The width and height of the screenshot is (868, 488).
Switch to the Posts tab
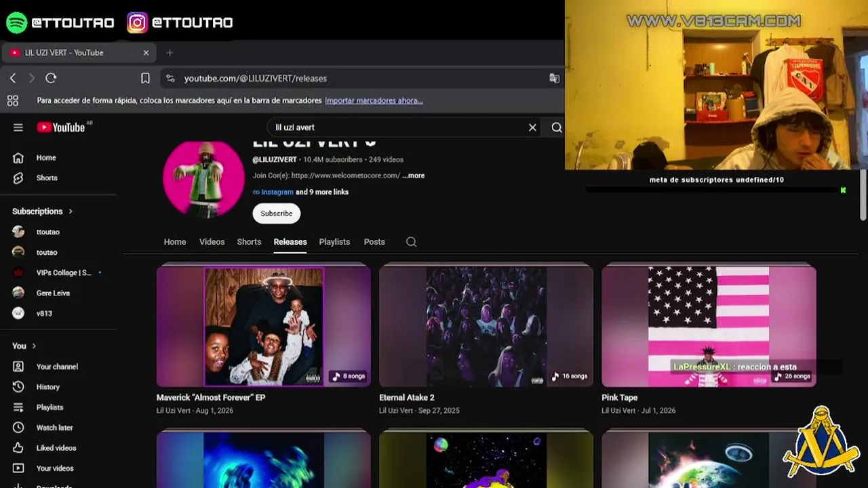tap(374, 242)
